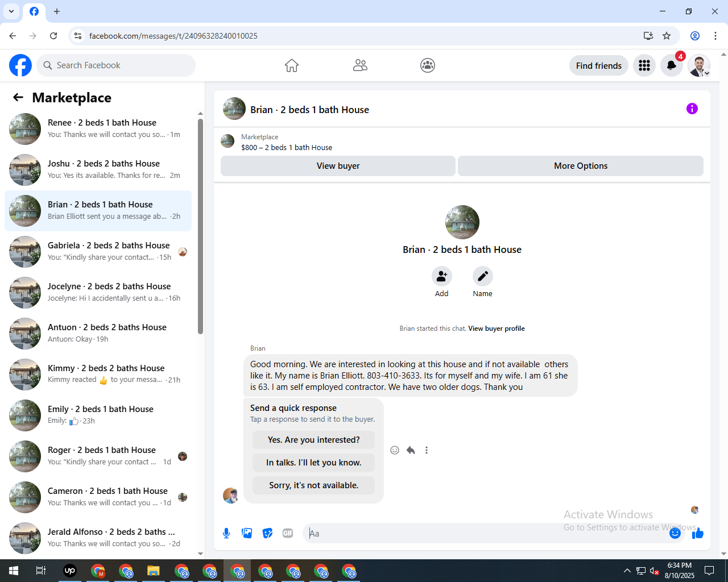Click the More Options button

tap(581, 166)
